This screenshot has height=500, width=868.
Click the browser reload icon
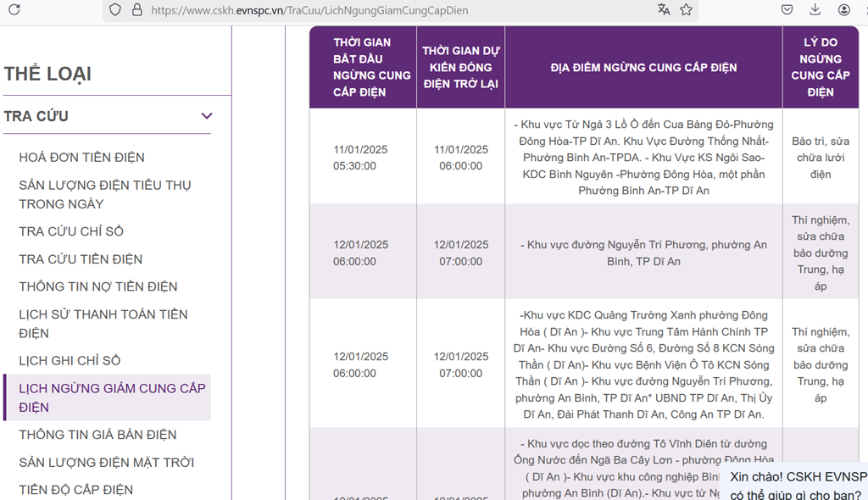click(14, 10)
